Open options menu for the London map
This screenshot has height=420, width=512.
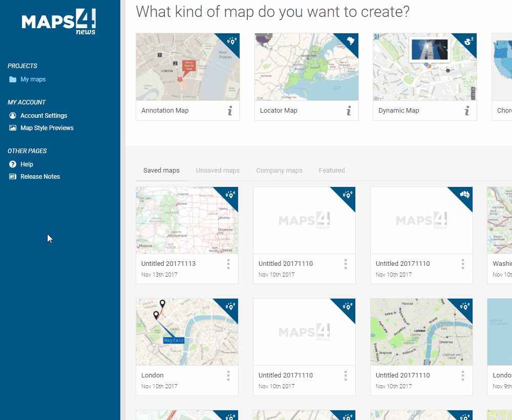coord(228,375)
